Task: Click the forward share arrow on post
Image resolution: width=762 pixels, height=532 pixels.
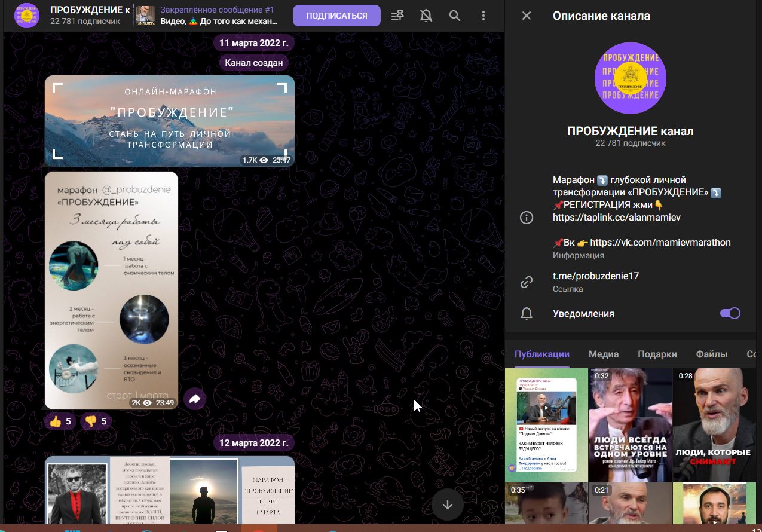Action: 195,399
